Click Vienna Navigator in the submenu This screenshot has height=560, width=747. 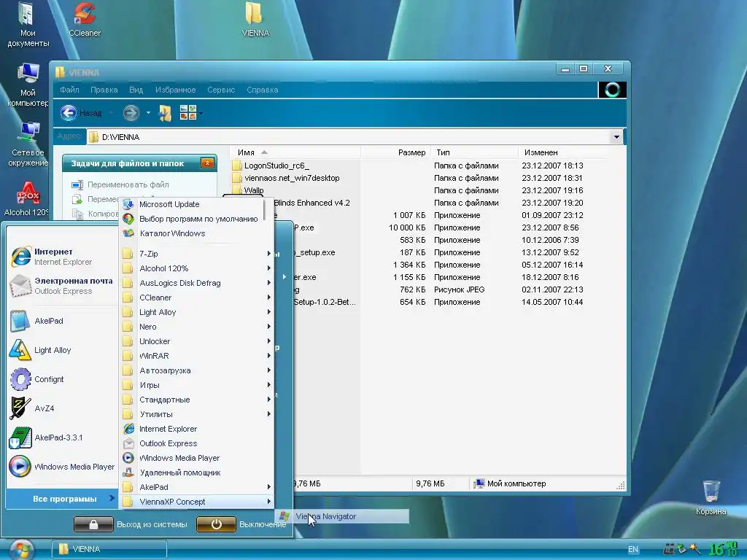coord(342,516)
